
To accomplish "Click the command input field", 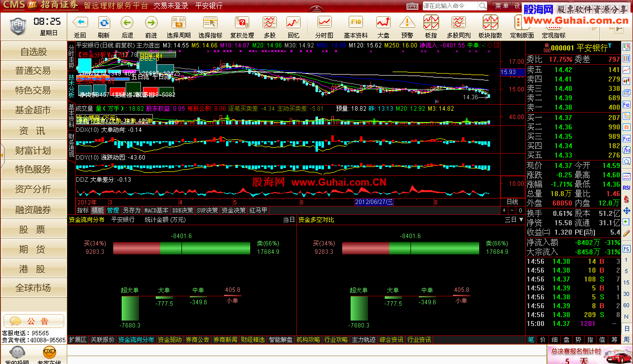I will coord(450,6).
